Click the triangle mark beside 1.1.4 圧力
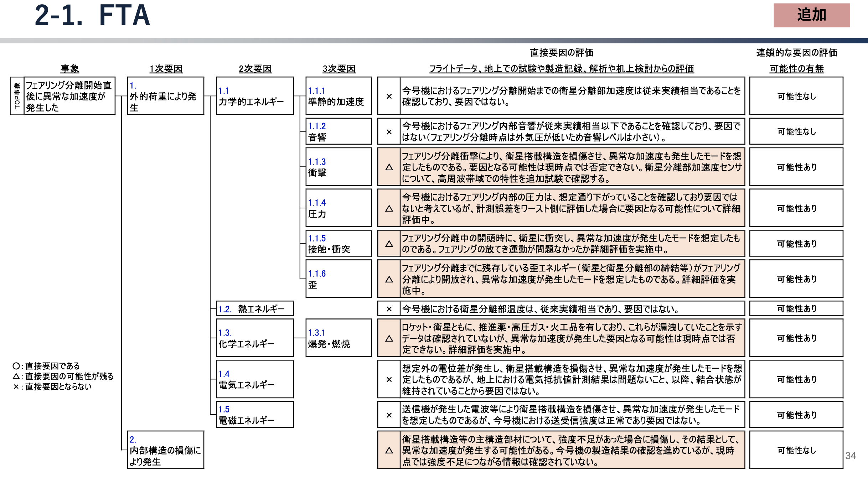Viewport: 868px width, 478px height. (389, 208)
